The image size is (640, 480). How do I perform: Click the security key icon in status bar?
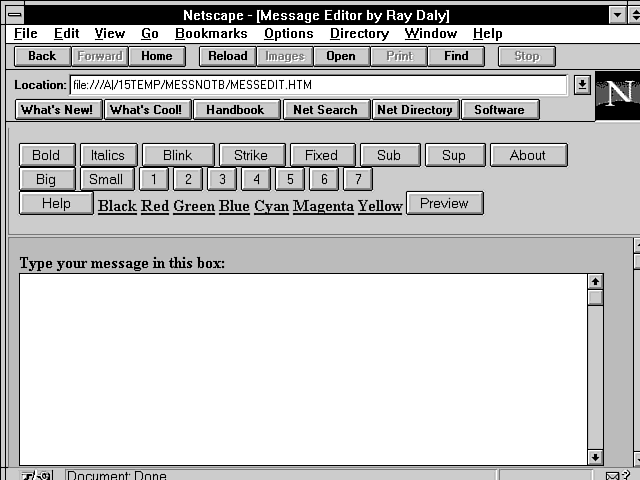[x=36, y=475]
